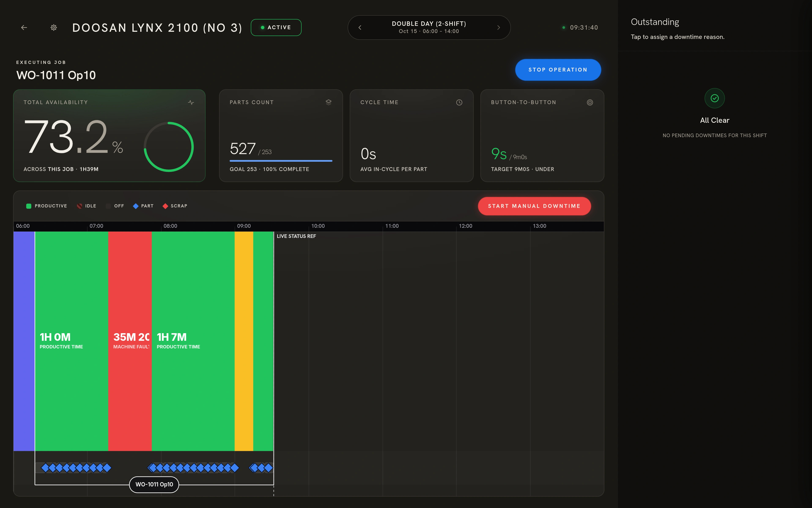Go back using the left arrow icon

[24, 28]
